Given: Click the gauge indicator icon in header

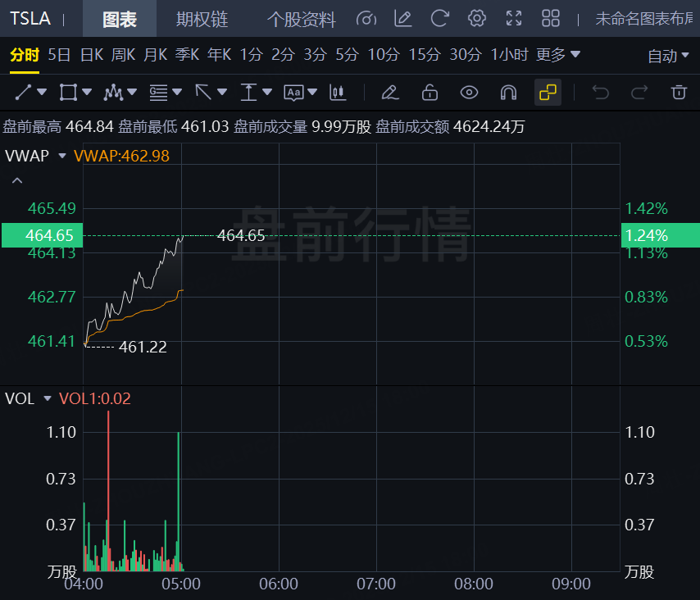Looking at the screenshot, I should 366,19.
